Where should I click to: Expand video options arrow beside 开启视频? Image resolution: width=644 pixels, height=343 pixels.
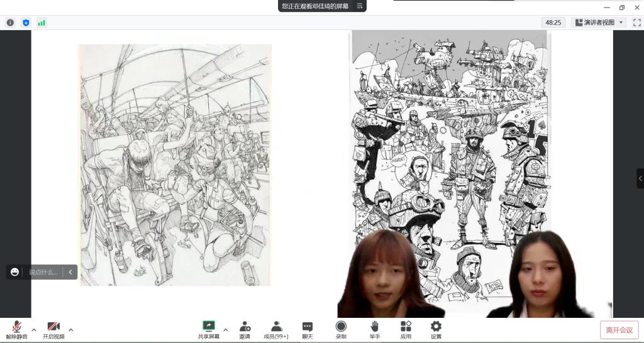coord(70,329)
